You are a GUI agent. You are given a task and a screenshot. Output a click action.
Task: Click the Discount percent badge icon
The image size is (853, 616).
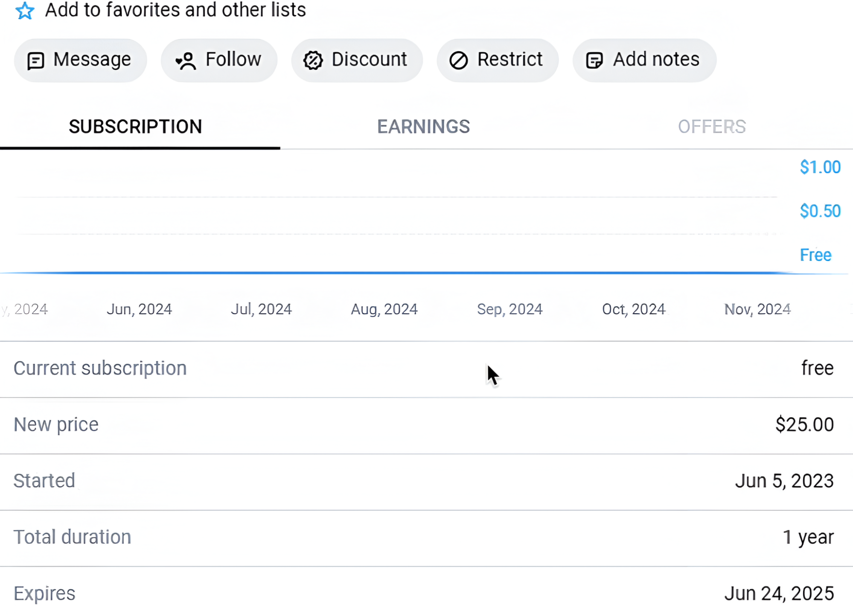pos(313,60)
